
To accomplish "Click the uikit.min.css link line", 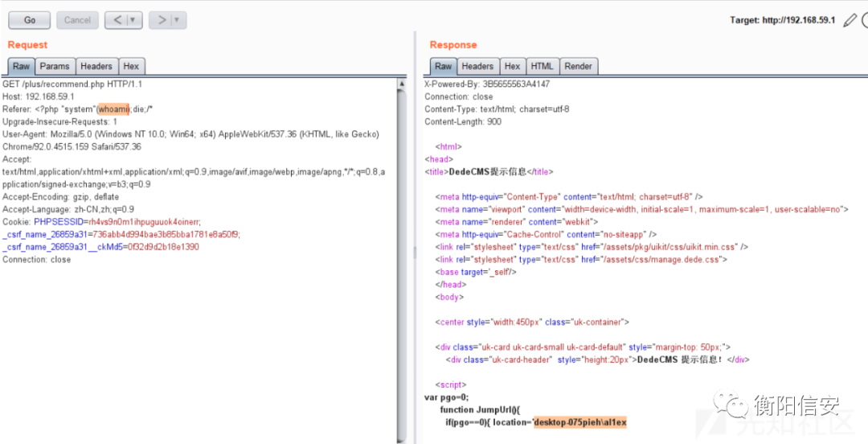I will [592, 247].
